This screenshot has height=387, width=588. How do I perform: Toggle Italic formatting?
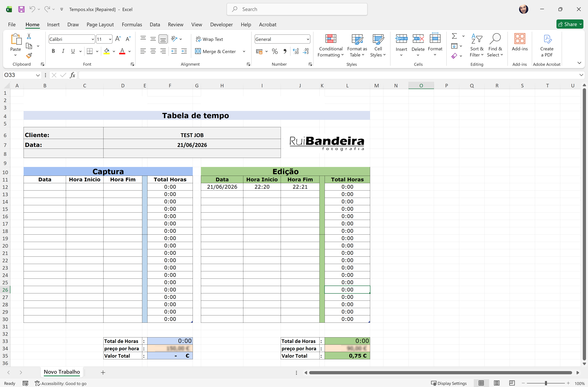pyautogui.click(x=63, y=51)
